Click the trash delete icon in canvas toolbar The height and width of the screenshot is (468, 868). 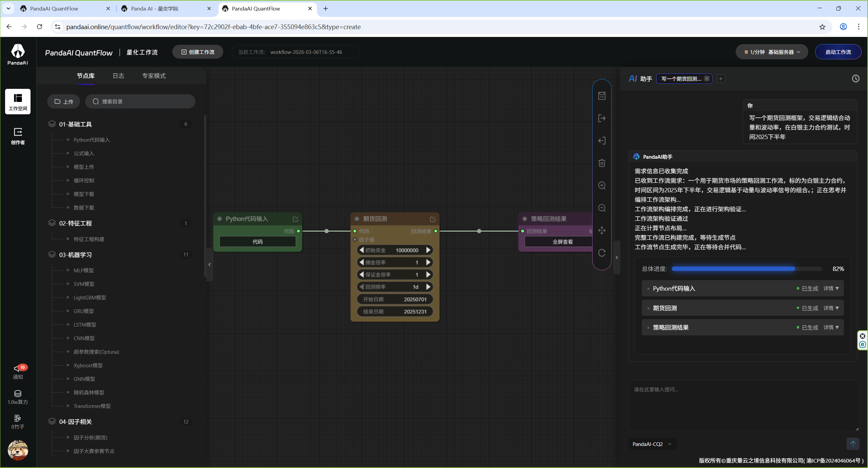coord(602,163)
